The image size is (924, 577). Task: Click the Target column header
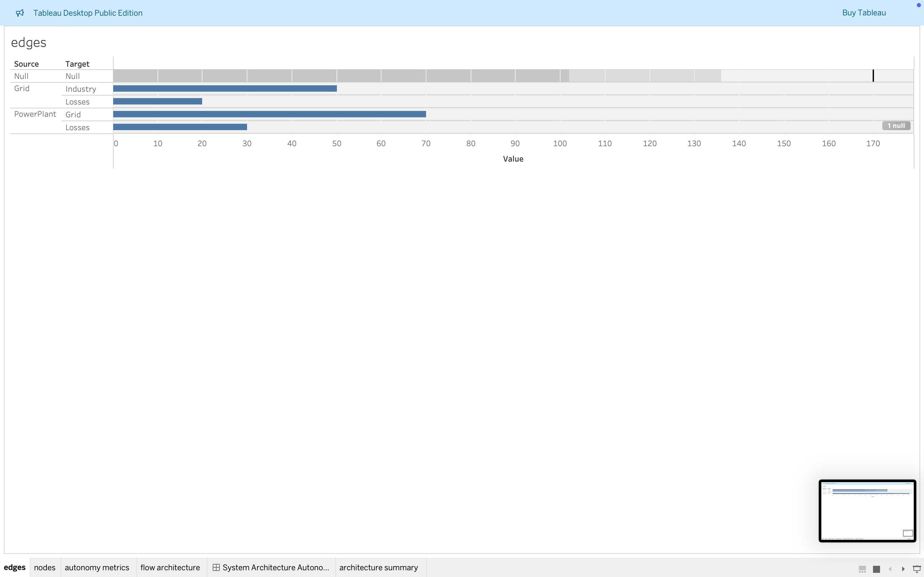(x=77, y=64)
